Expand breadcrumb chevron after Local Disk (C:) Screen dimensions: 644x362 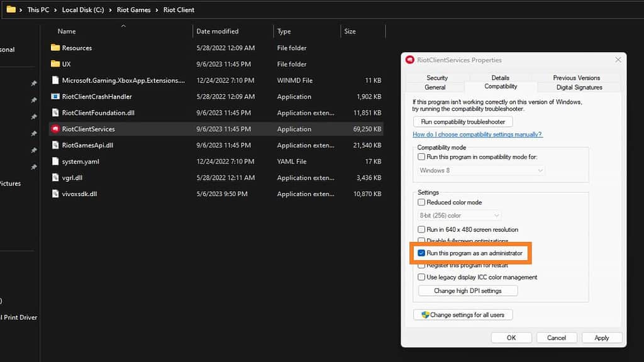pos(110,10)
